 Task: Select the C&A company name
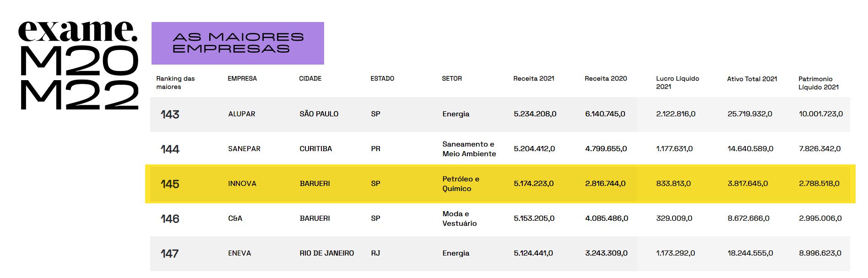(235, 218)
